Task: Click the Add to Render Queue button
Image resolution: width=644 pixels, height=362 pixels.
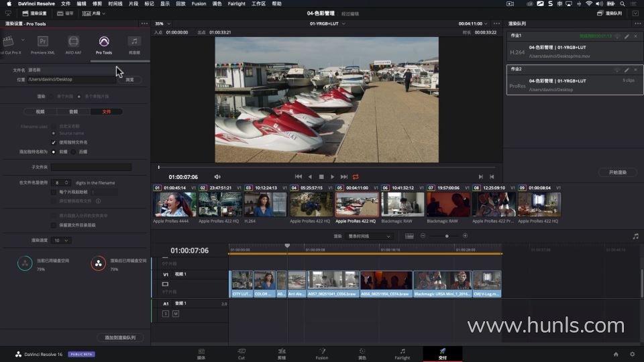Action: 119,338
